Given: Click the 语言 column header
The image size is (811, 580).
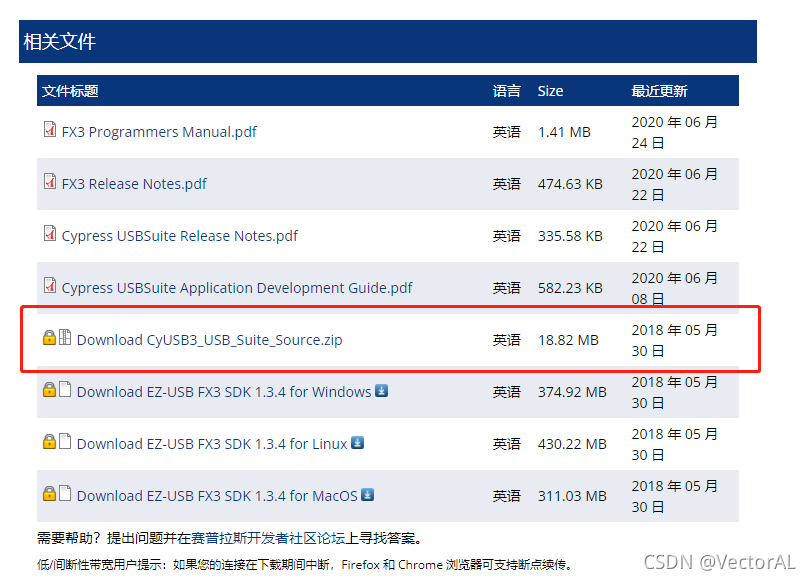Looking at the screenshot, I should click(506, 91).
